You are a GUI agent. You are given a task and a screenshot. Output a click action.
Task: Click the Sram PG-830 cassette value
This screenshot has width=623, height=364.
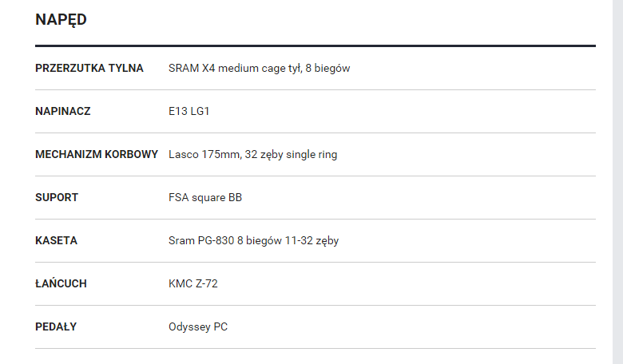point(253,240)
